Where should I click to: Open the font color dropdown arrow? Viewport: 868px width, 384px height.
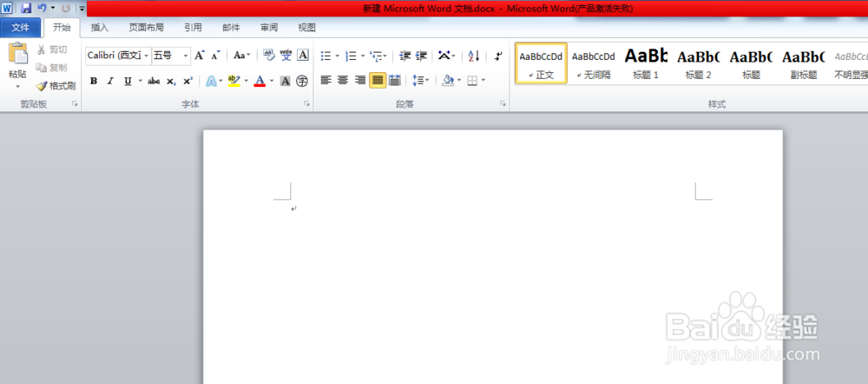pos(271,81)
